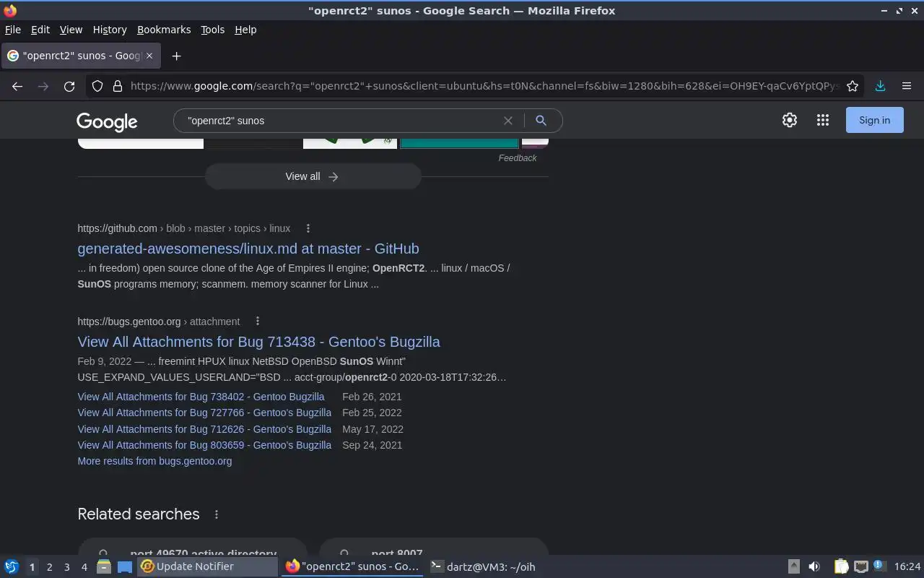Switch to workspace 3

66,567
